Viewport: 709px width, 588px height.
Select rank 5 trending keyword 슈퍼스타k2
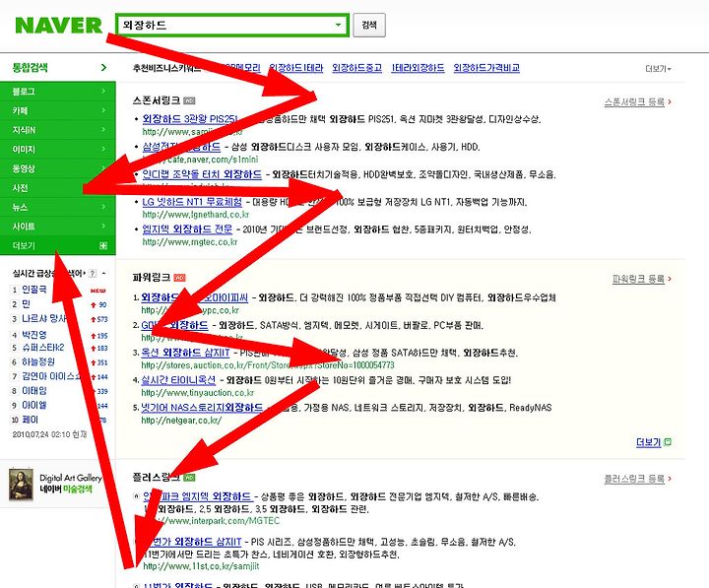[43, 348]
